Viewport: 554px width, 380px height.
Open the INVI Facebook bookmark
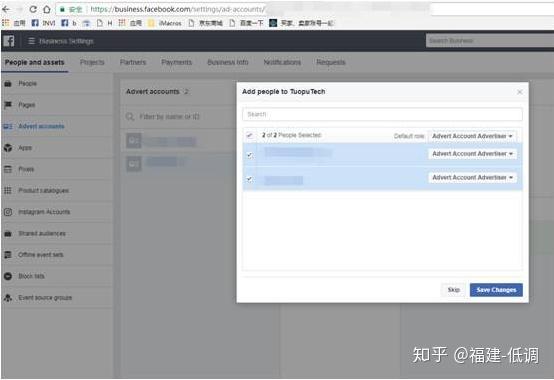43,23
